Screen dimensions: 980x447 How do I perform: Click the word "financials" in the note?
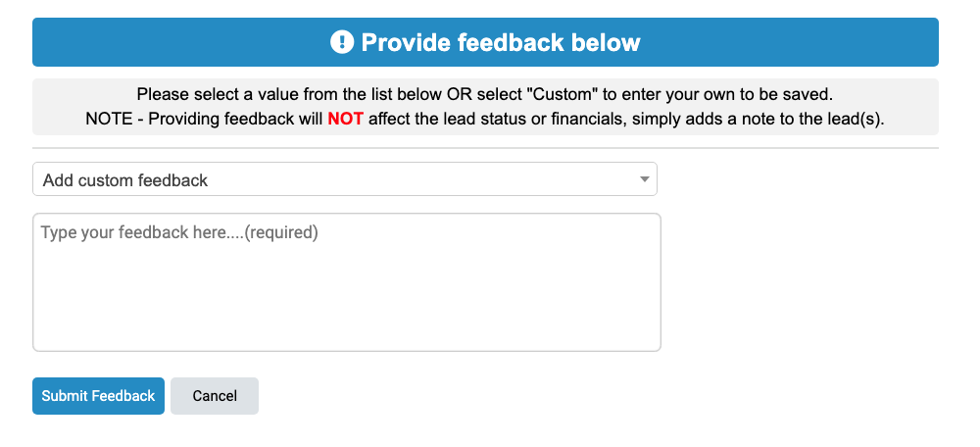coord(585,119)
